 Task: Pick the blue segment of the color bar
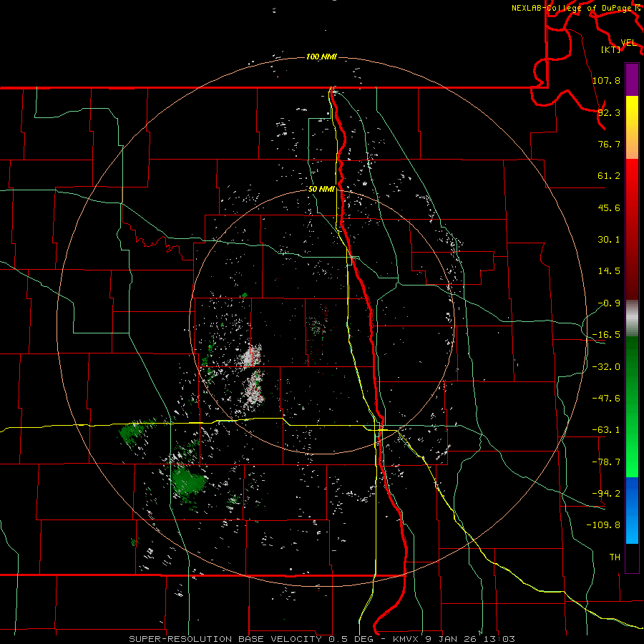tap(632, 510)
